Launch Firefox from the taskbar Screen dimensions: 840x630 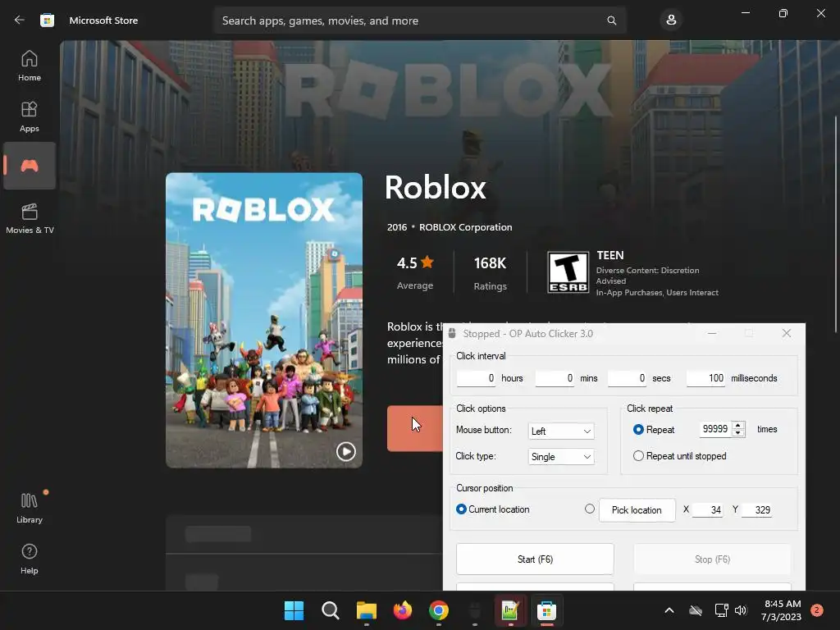402,610
